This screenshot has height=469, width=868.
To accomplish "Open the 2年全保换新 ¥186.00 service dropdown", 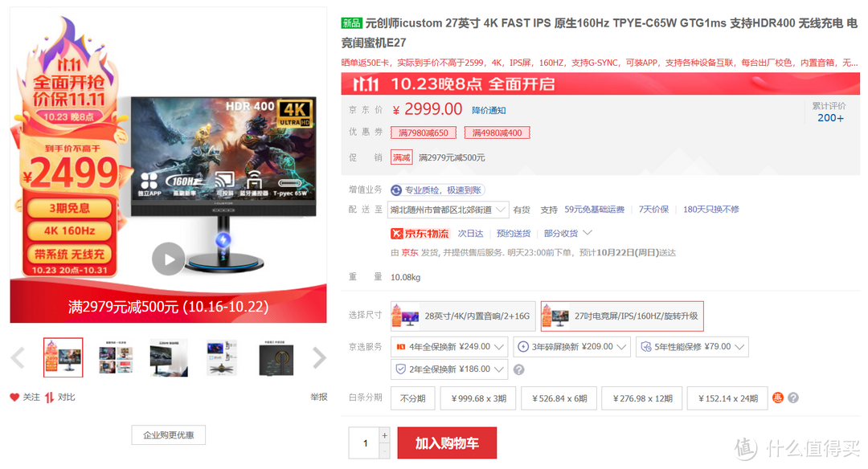I will [x=449, y=369].
